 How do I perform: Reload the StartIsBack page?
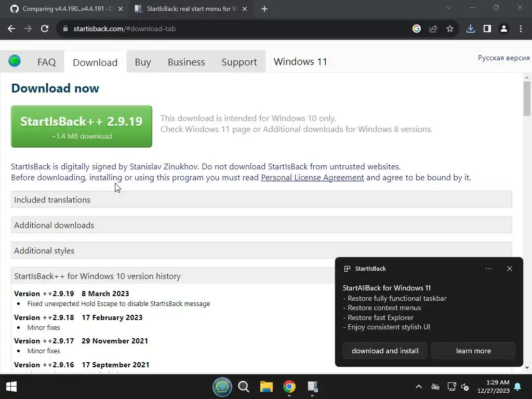point(45,29)
